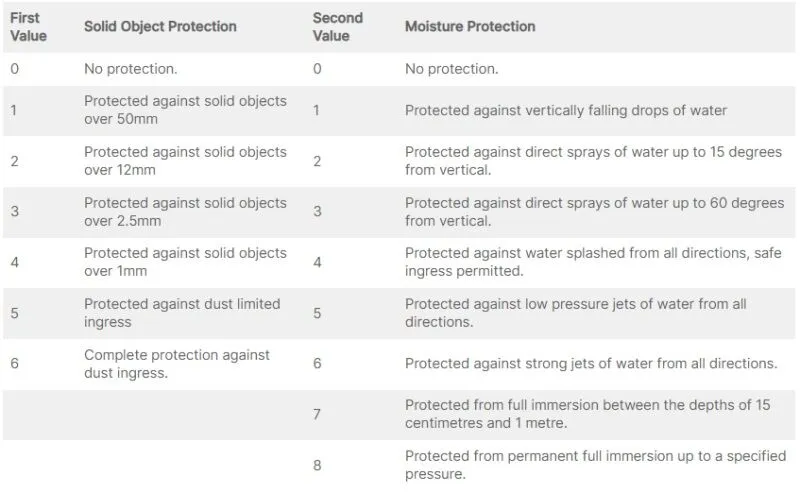
Task: Select "Protected against dust limited ingress" cell
Action: 182,313
